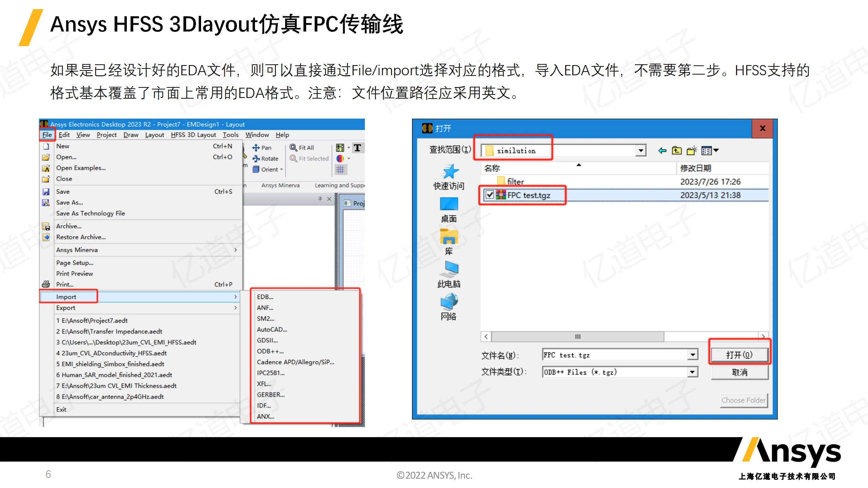Image resolution: width=868 pixels, height=488 pixels.
Task: Expand the Look in folder dropdown
Action: tap(640, 151)
